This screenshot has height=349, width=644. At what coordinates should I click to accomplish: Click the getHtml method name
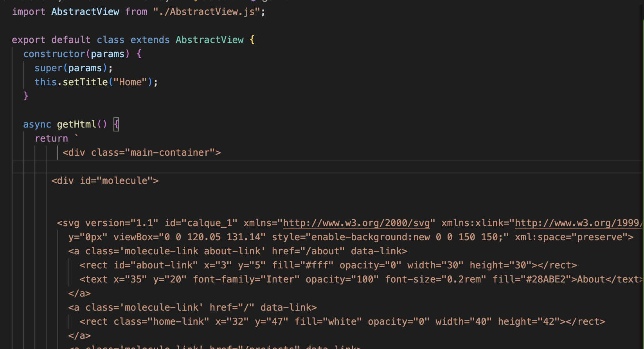click(77, 124)
